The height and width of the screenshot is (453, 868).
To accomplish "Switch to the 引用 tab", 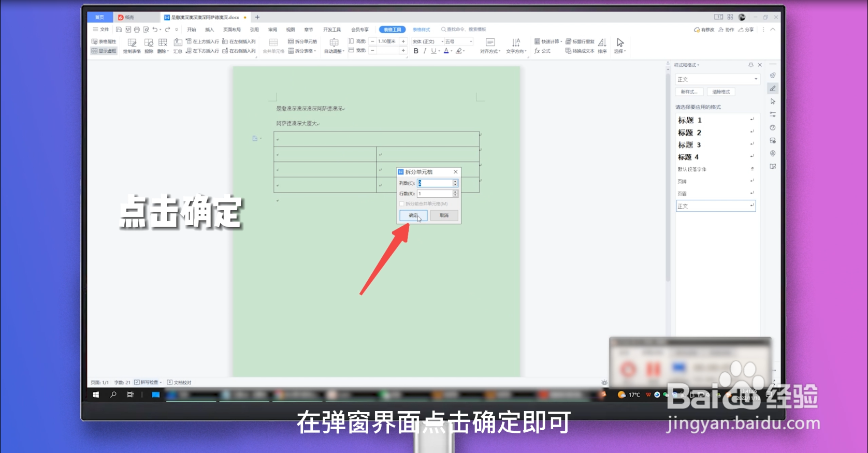I will (x=254, y=30).
